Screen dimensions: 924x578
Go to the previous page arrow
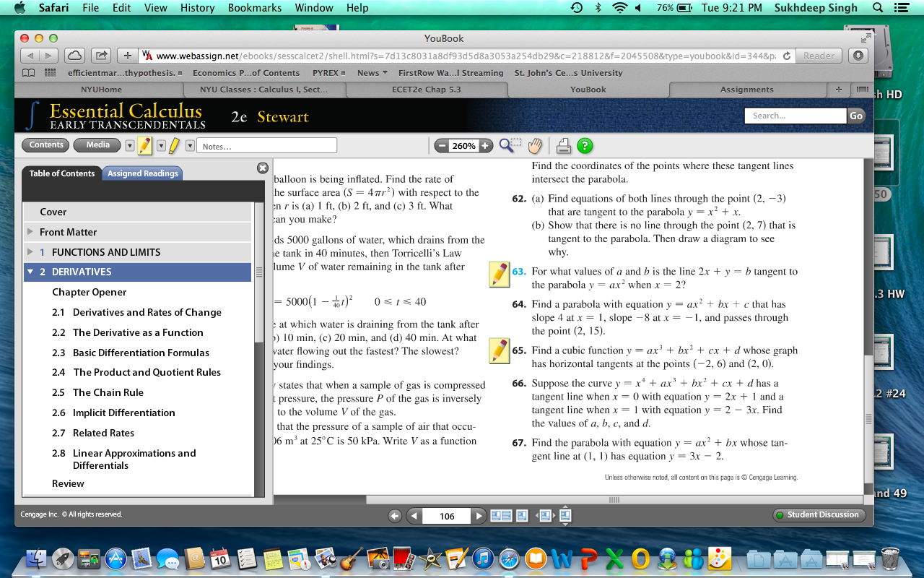[x=414, y=516]
